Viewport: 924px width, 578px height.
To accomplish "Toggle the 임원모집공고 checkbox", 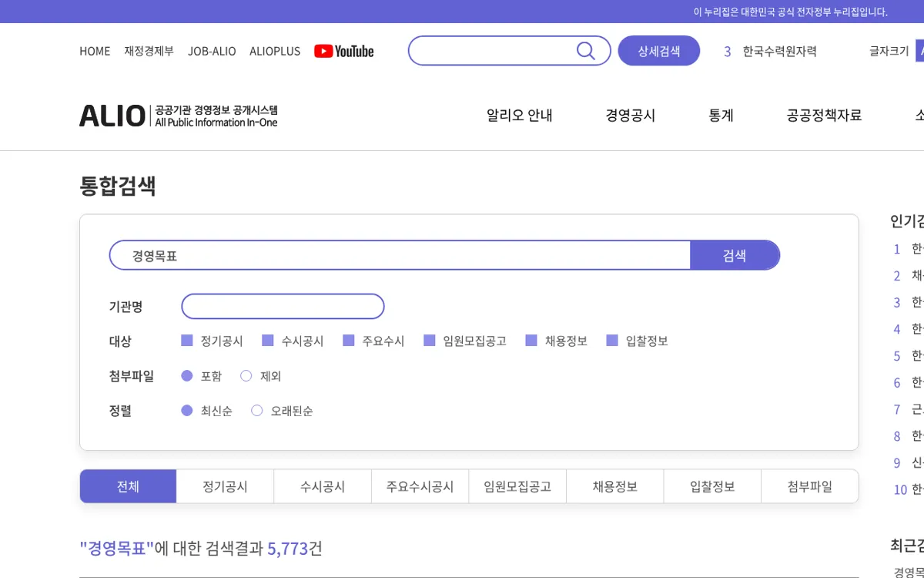I will (x=430, y=341).
